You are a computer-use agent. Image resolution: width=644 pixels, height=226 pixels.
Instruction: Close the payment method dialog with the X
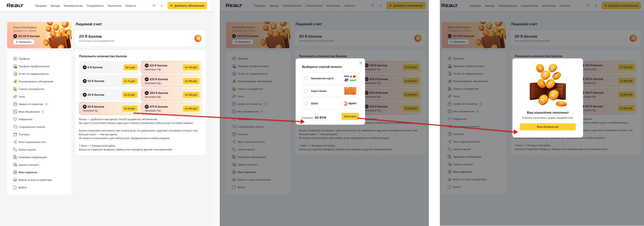[x=361, y=63]
